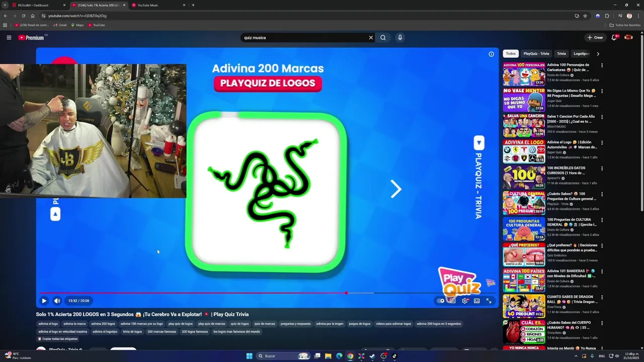Image resolution: width=644 pixels, height=362 pixels.
Task: Open the Chrome extensions puzzle icon
Action: (x=607, y=16)
